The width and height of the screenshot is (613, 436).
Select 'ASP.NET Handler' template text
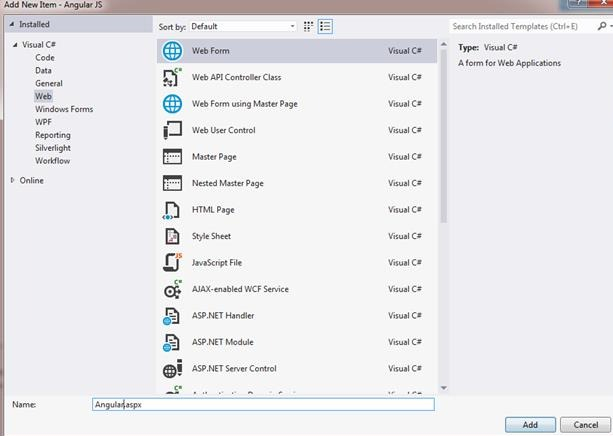[223, 316]
